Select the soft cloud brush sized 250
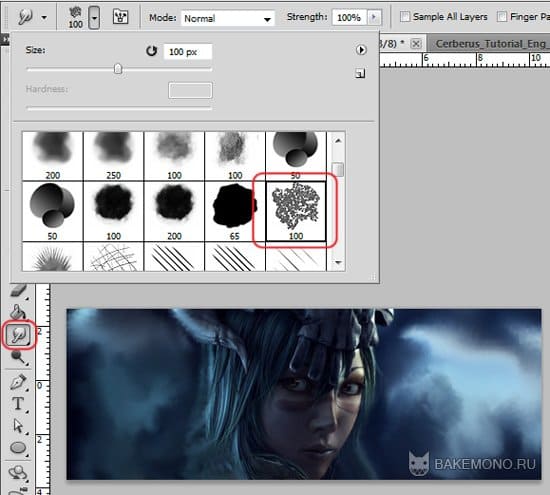The image size is (550, 495). [x=113, y=156]
